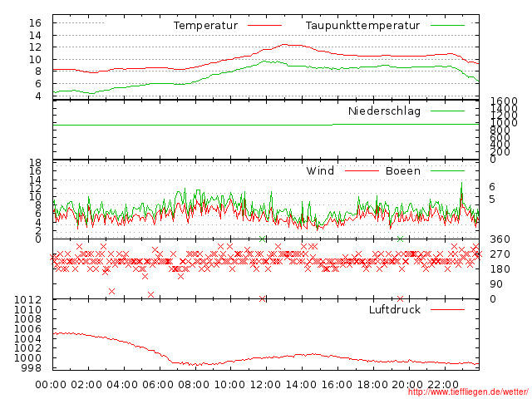
Task: Click the Temperatur legend label
Action: (205, 26)
